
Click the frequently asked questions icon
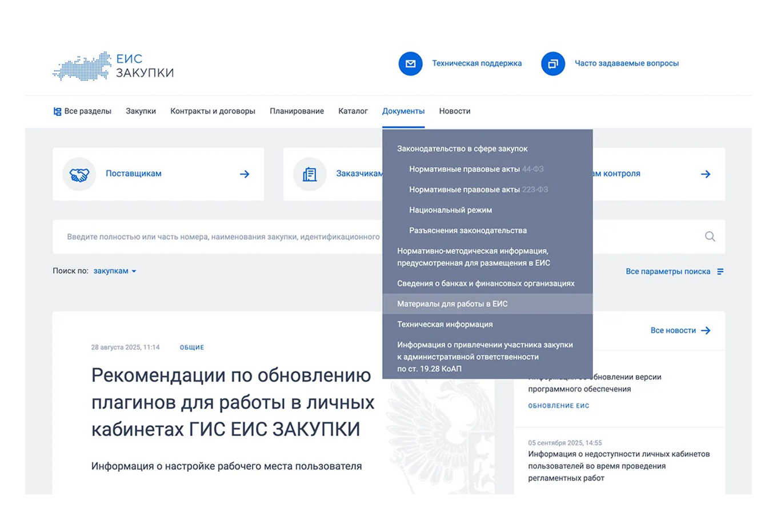(x=552, y=63)
